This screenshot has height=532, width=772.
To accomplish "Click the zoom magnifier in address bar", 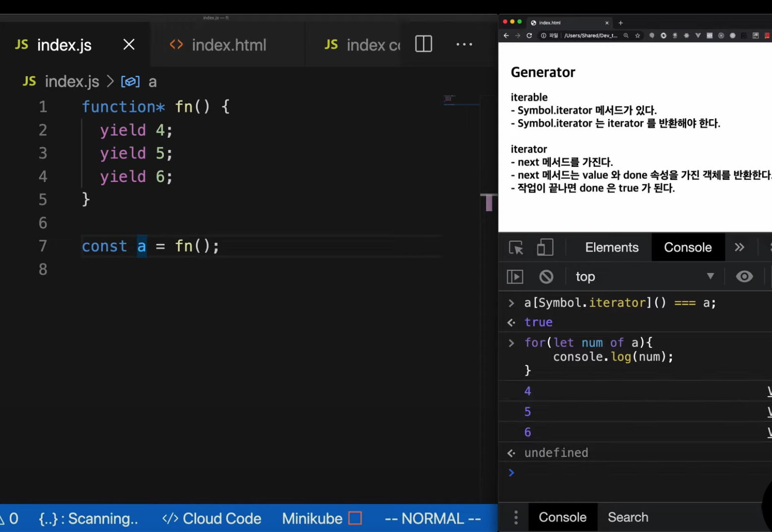I will point(626,36).
